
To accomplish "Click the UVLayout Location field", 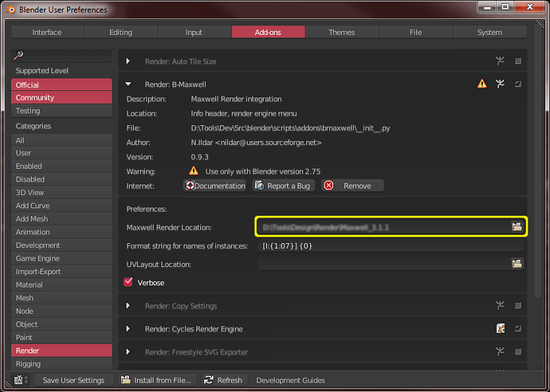I will 384,264.
